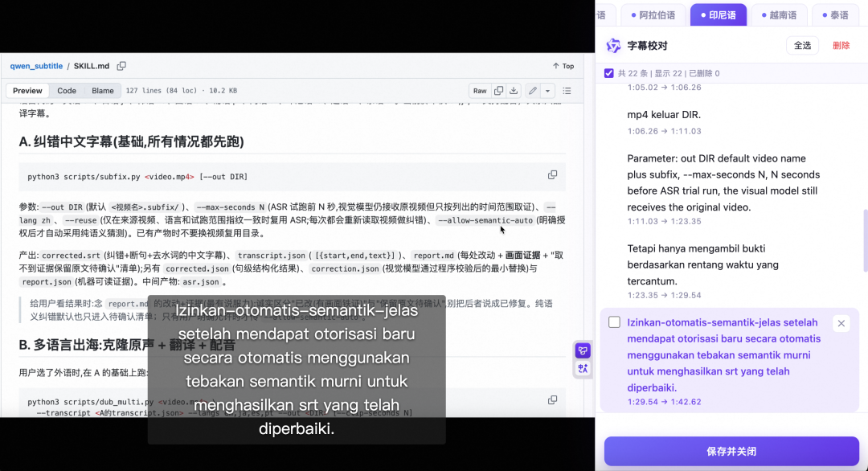
Task: Switch to the 越南语 language tab
Action: (779, 15)
